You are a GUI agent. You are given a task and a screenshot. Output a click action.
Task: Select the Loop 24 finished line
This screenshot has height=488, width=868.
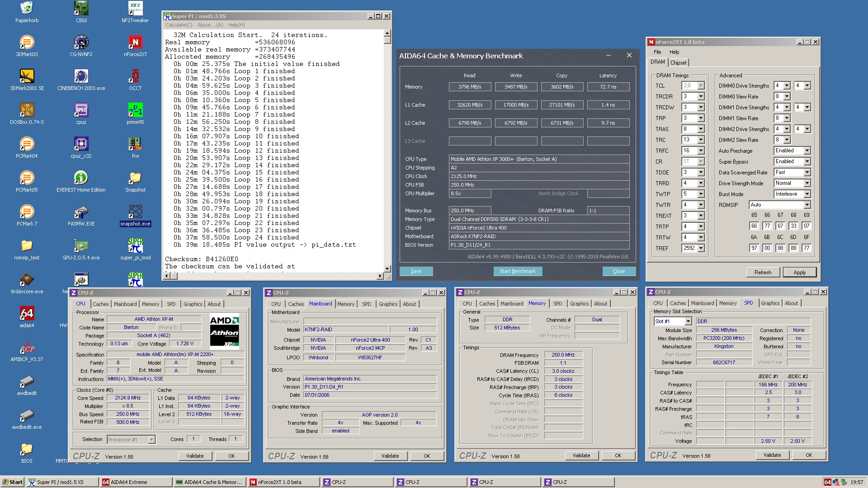(x=236, y=237)
